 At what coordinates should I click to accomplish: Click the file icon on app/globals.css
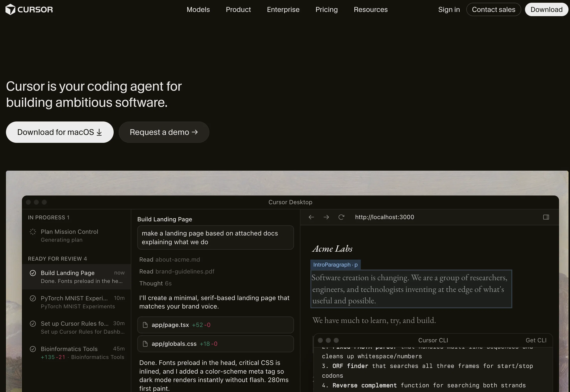click(x=145, y=344)
